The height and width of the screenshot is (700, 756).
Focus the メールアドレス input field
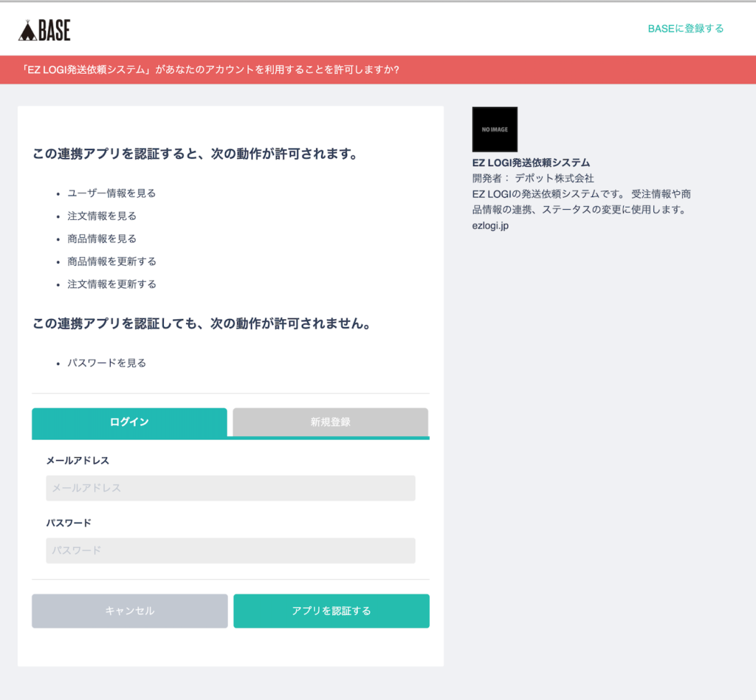tap(230, 488)
